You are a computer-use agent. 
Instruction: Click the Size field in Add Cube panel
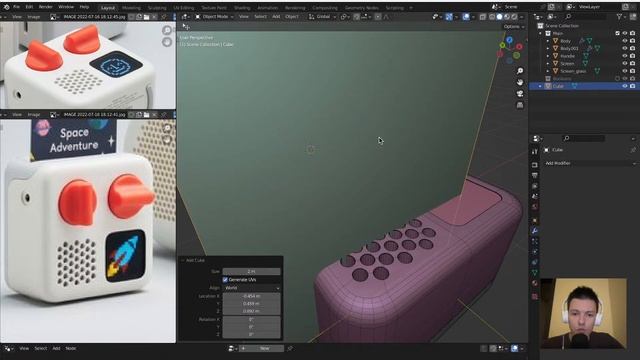(251, 271)
